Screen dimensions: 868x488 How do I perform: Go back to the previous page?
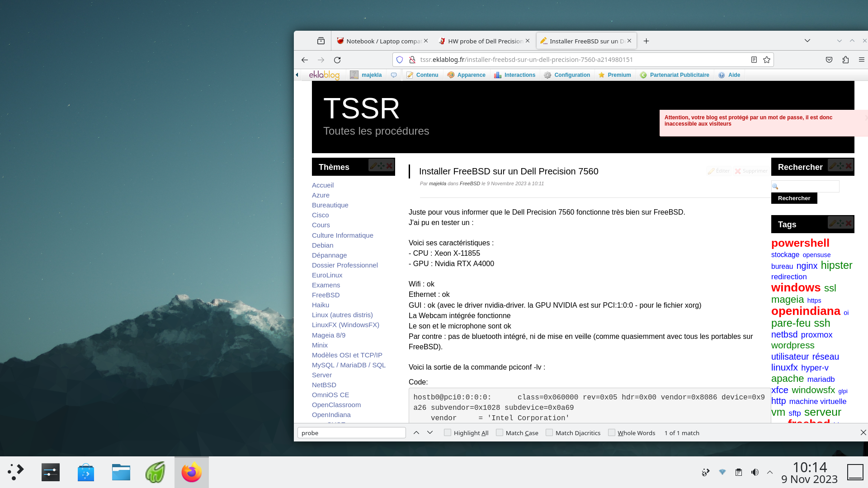305,60
